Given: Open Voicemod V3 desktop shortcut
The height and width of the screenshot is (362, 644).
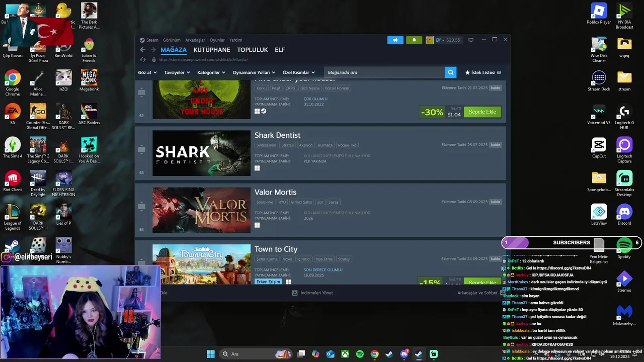Looking at the screenshot, I should point(599,115).
